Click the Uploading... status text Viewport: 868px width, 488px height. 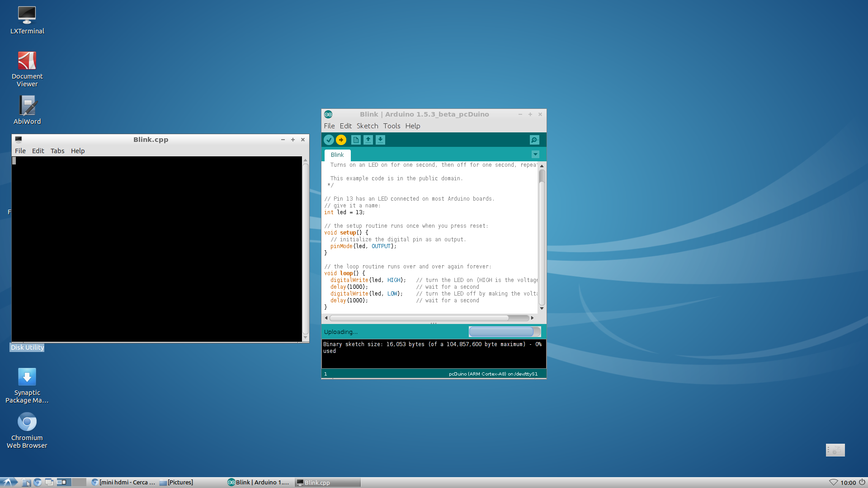(341, 332)
